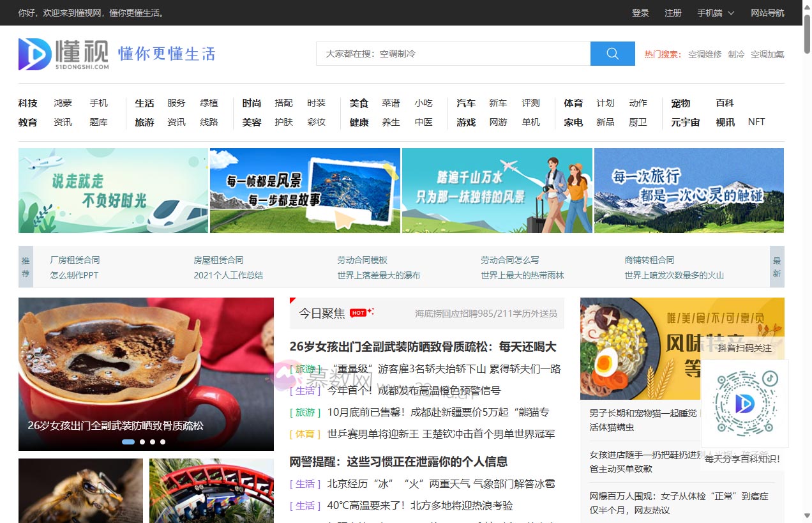Click hot search term 空调维修

point(705,54)
